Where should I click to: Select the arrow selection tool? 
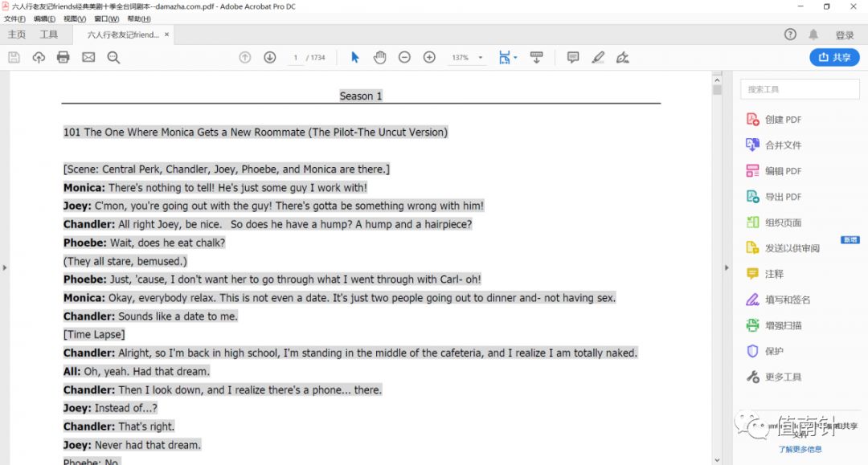coord(355,58)
